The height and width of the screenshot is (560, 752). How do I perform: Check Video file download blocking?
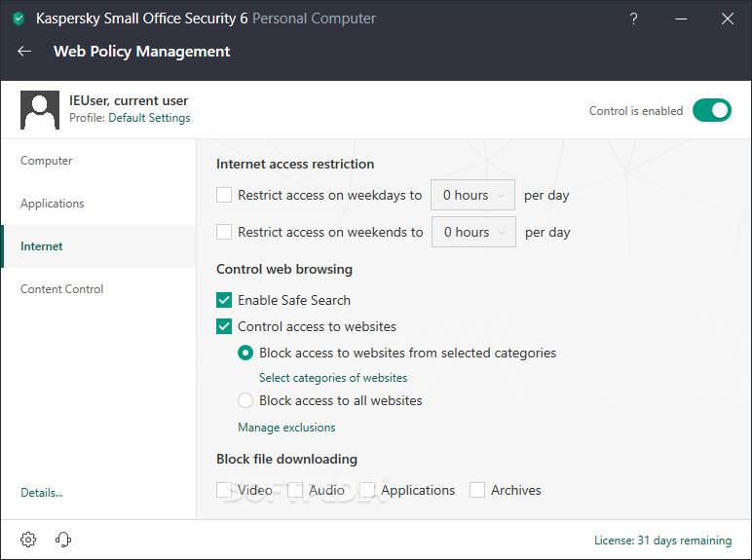(x=224, y=490)
